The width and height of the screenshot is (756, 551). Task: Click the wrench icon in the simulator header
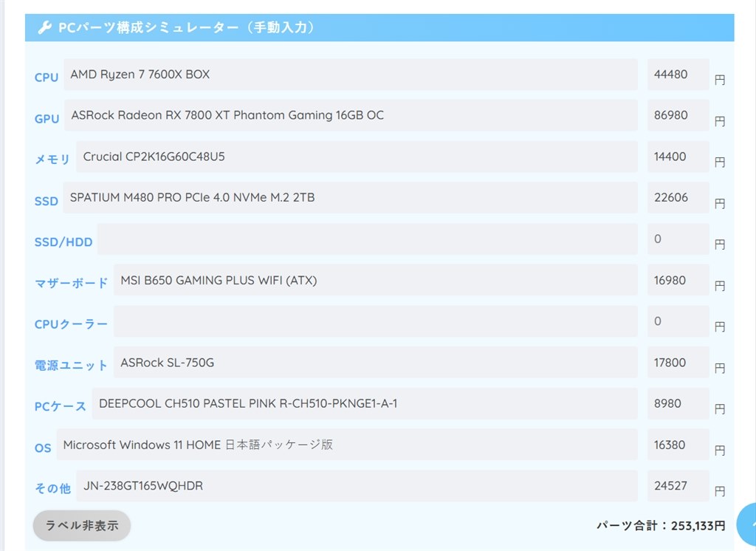45,27
